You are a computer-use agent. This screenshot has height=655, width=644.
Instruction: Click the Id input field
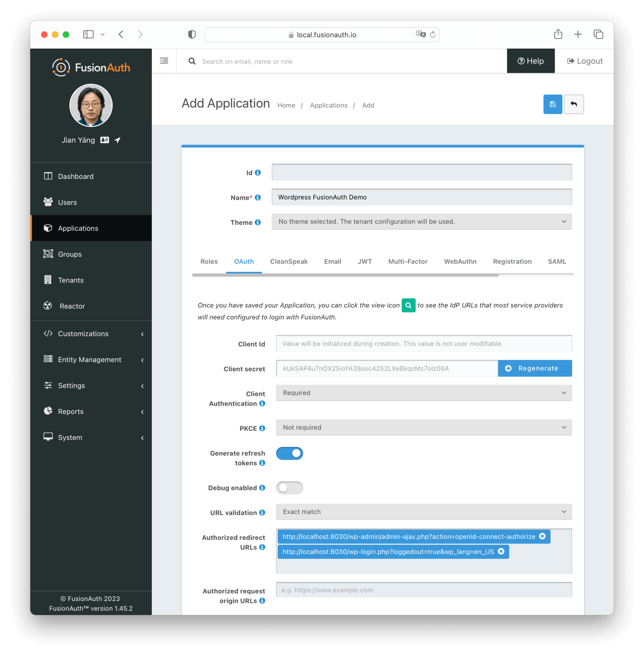421,172
